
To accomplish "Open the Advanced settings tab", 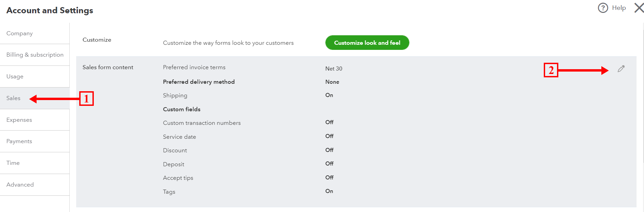I will pyautogui.click(x=20, y=185).
